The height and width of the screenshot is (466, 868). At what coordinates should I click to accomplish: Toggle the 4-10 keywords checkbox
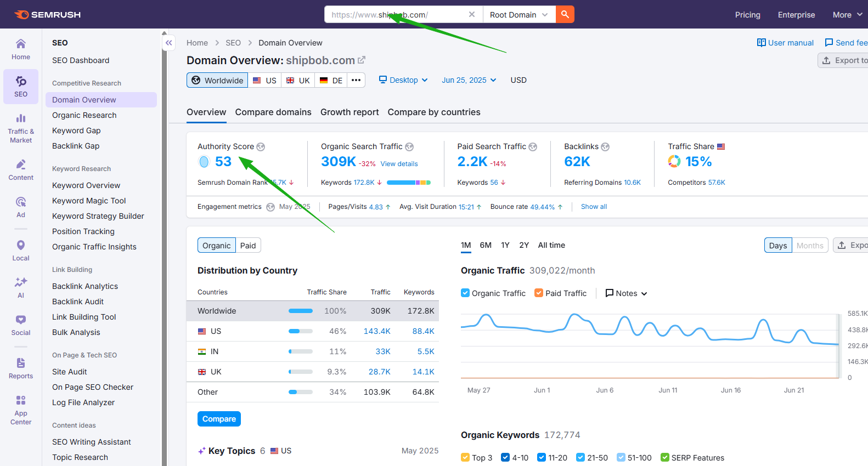click(x=505, y=457)
